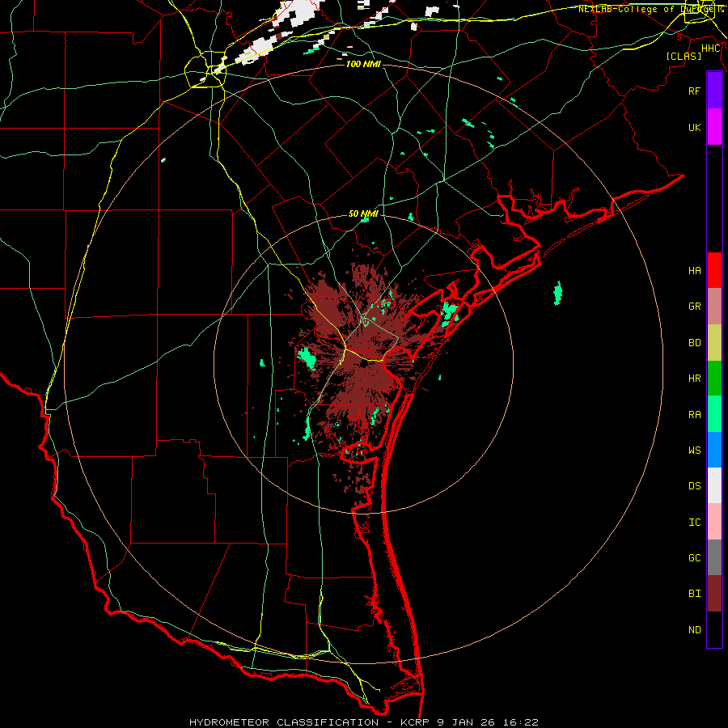The width and height of the screenshot is (728, 728).
Task: Click the RF purple legend swatch
Action: pyautogui.click(x=714, y=91)
